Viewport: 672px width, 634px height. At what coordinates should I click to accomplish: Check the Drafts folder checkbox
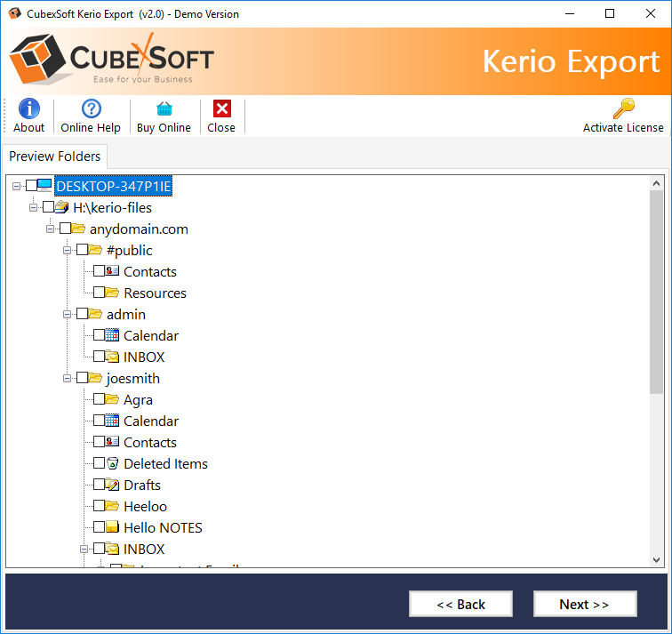pos(99,485)
